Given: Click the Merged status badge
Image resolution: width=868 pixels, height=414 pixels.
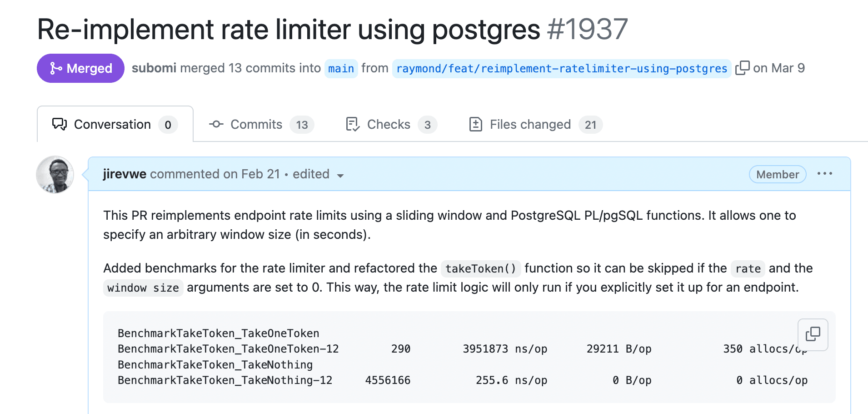Looking at the screenshot, I should tap(80, 68).
